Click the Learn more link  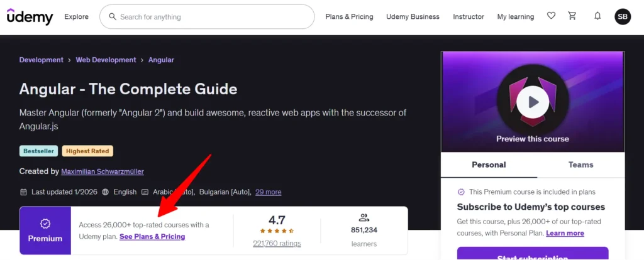(x=565, y=233)
